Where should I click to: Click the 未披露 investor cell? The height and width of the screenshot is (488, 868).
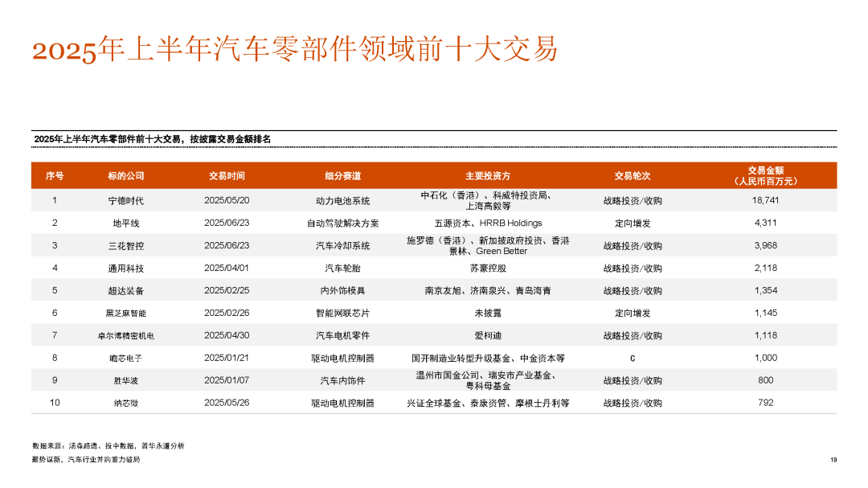point(488,313)
